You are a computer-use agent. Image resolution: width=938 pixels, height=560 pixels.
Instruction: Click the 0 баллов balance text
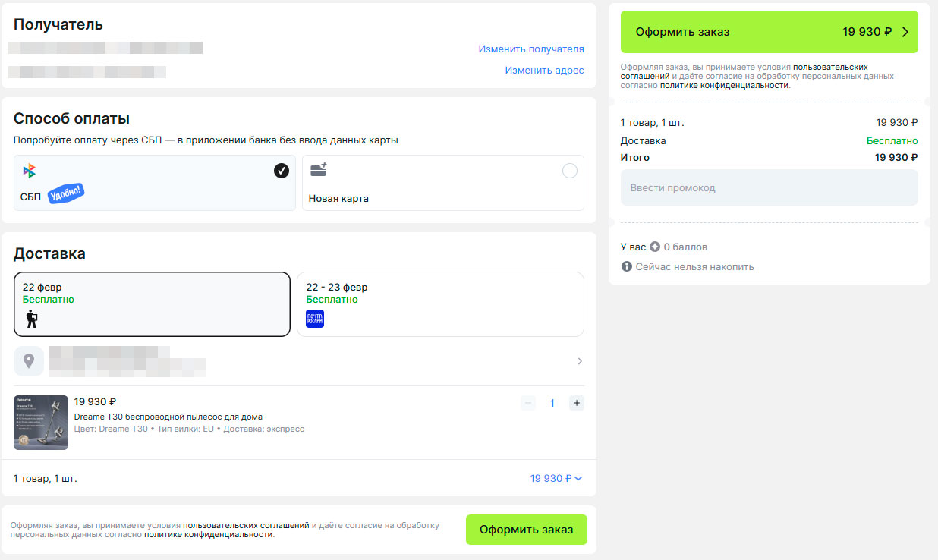[x=685, y=247]
